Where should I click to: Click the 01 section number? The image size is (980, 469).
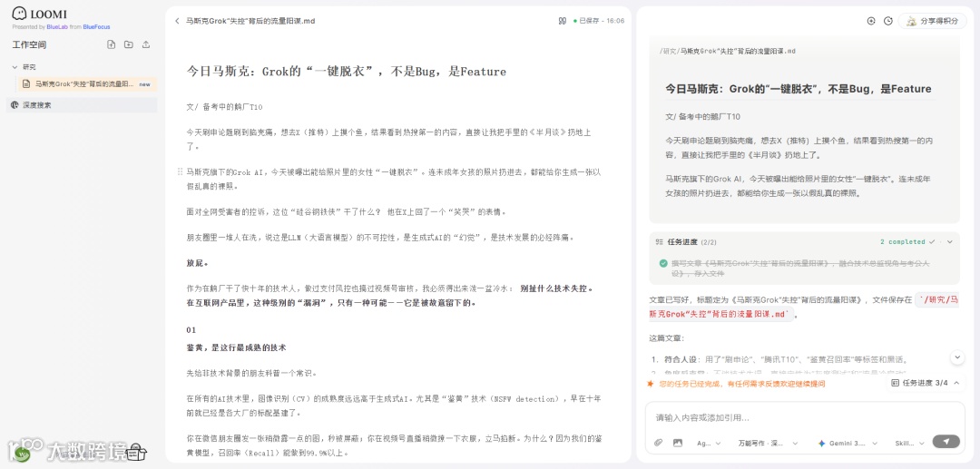tap(191, 329)
